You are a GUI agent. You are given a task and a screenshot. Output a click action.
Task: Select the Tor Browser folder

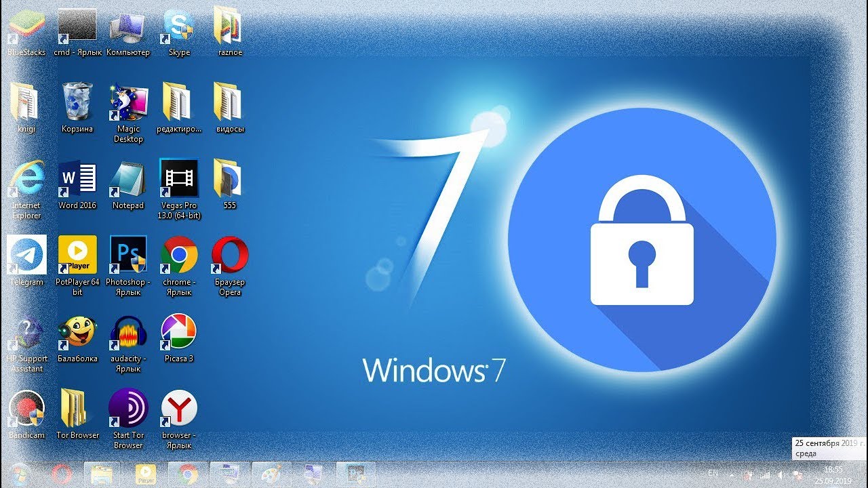[77, 414]
